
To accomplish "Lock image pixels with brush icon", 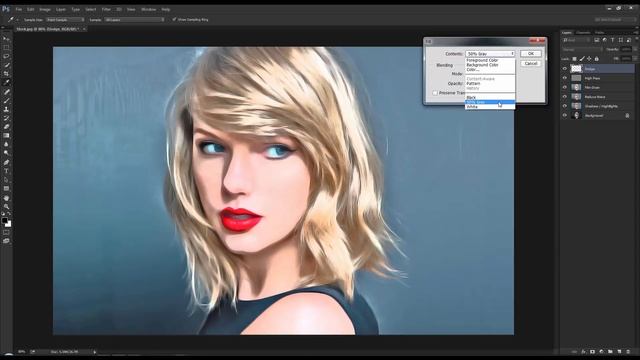I will [582, 59].
